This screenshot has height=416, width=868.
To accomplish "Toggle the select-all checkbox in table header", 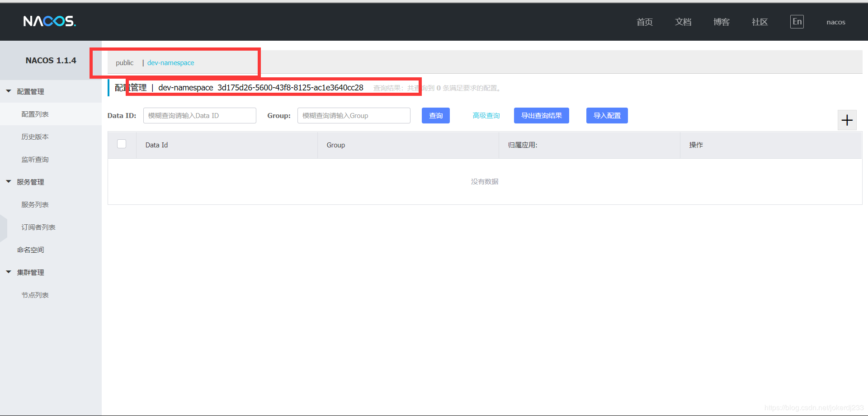I will pyautogui.click(x=122, y=144).
